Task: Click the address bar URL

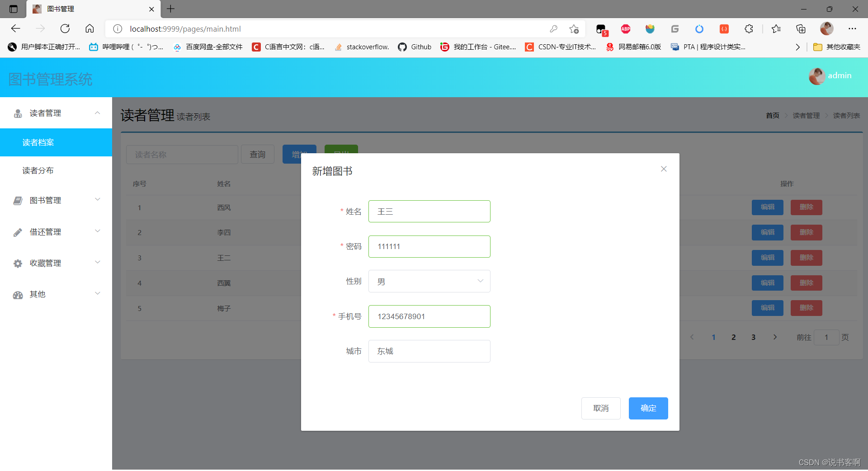Action: (185, 29)
